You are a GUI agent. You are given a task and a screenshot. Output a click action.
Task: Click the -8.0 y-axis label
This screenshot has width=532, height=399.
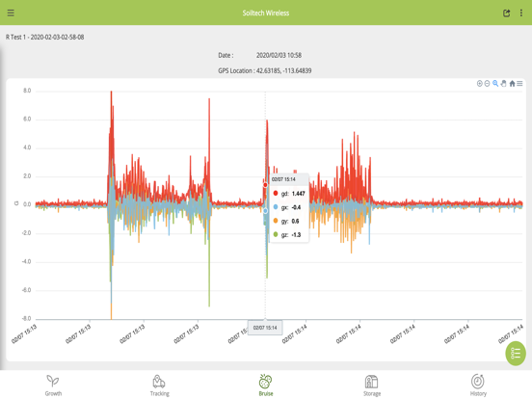tap(26, 319)
